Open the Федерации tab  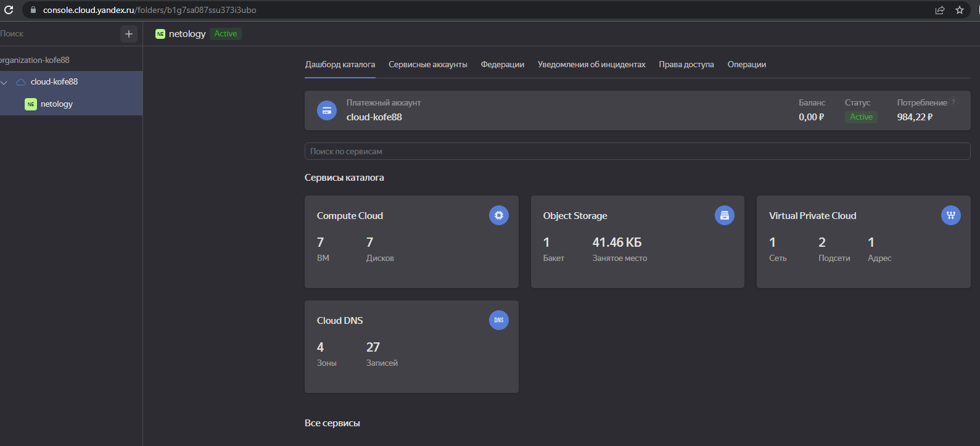pyautogui.click(x=503, y=64)
